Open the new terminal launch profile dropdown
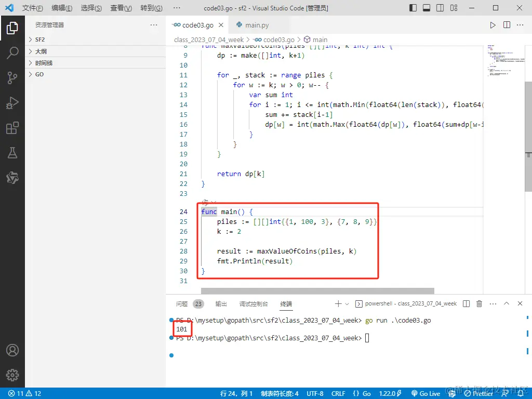The image size is (532, 399). (x=347, y=304)
